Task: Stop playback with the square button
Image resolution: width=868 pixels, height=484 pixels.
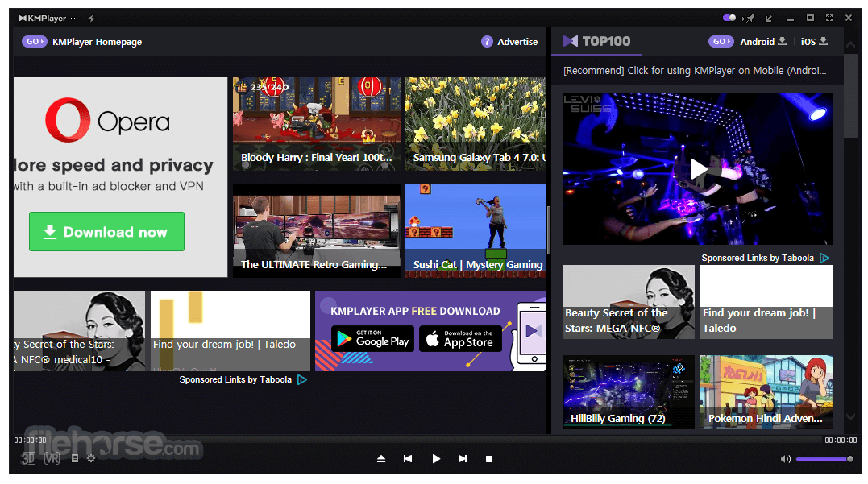Action: (489, 459)
